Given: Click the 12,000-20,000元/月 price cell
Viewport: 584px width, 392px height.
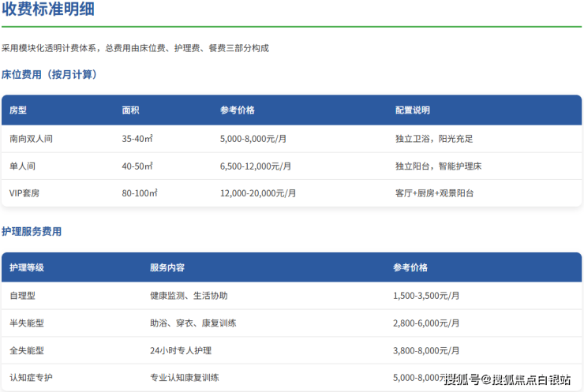Looking at the screenshot, I should tap(258, 193).
